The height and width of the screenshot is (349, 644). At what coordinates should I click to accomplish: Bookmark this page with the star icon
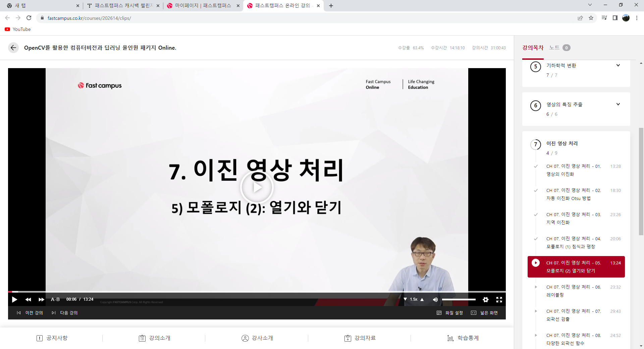tap(591, 18)
